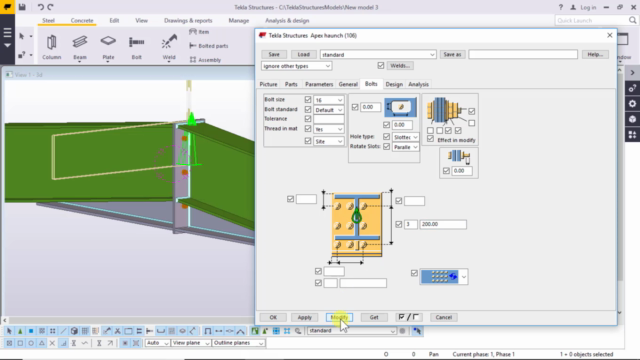Open the Rotate Slots Parallel dropdown
The image size is (640, 360).
pos(405,147)
